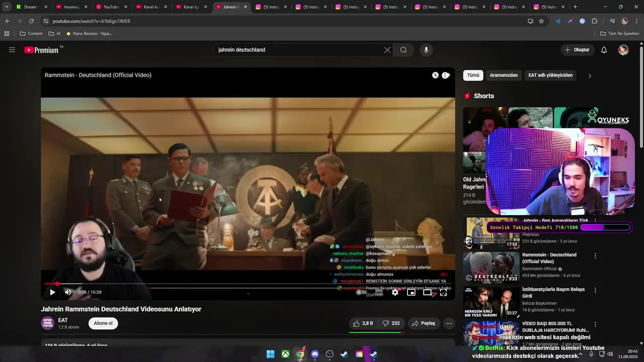Go to YouTube Premium home logo
This screenshot has height=362, width=644.
click(42, 50)
